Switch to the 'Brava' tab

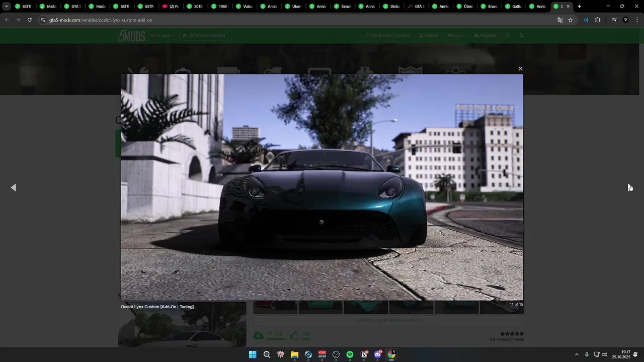pyautogui.click(x=491, y=7)
